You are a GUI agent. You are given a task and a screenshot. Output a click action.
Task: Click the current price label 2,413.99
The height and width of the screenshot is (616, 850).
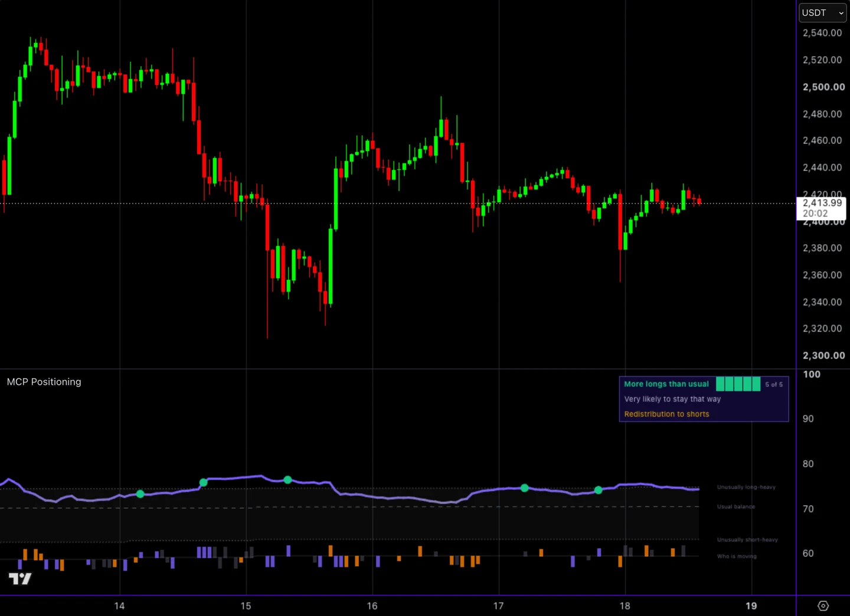822,203
